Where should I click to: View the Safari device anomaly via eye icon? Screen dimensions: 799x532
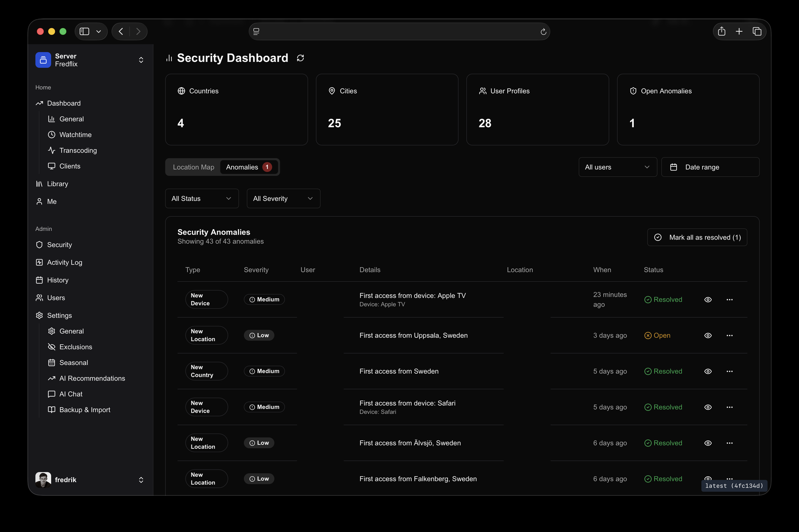pos(708,407)
